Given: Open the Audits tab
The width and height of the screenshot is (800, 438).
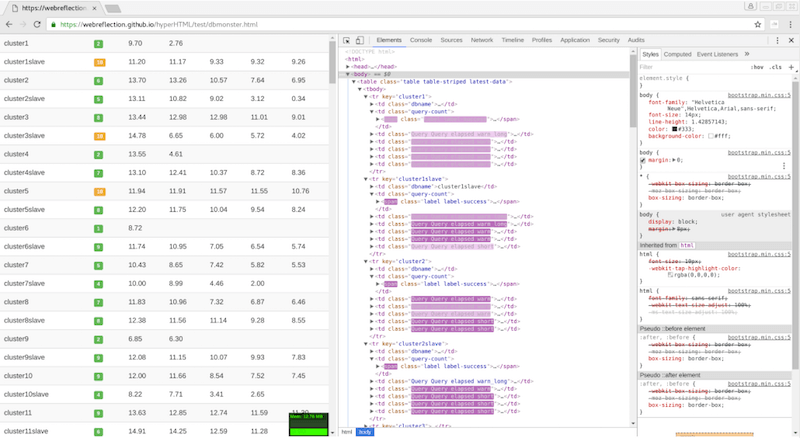Looking at the screenshot, I should tap(636, 40).
